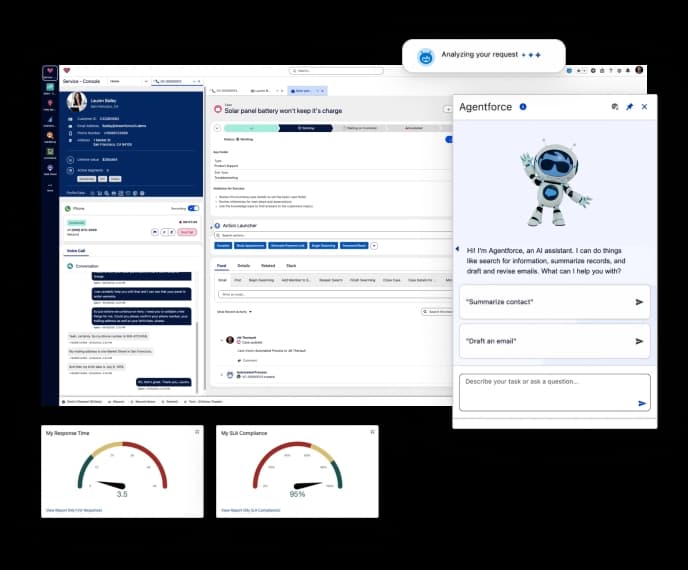The width and height of the screenshot is (688, 570).
Task: Open the active case subtab dropdown arrow
Action: click(317, 91)
